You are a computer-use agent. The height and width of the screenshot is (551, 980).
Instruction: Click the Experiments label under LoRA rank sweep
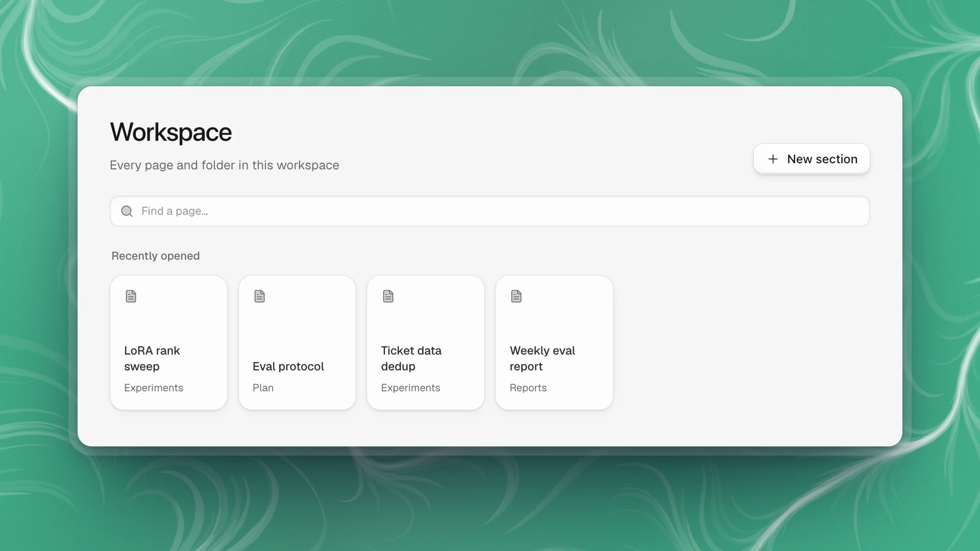tap(154, 388)
